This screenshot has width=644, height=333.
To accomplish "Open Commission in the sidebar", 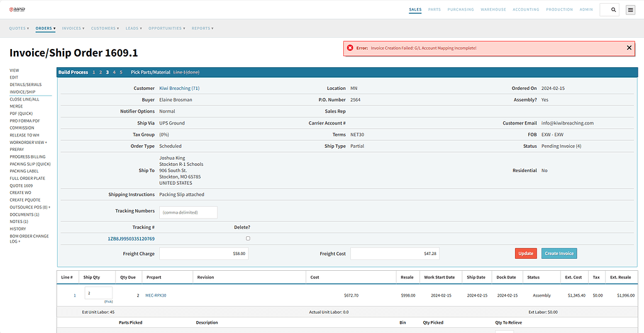I will (22, 128).
